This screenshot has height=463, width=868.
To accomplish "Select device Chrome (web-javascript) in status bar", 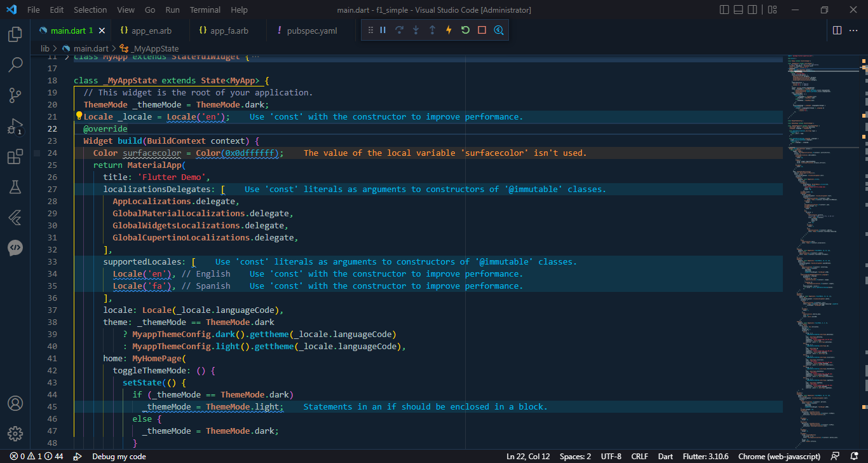I will click(x=779, y=456).
